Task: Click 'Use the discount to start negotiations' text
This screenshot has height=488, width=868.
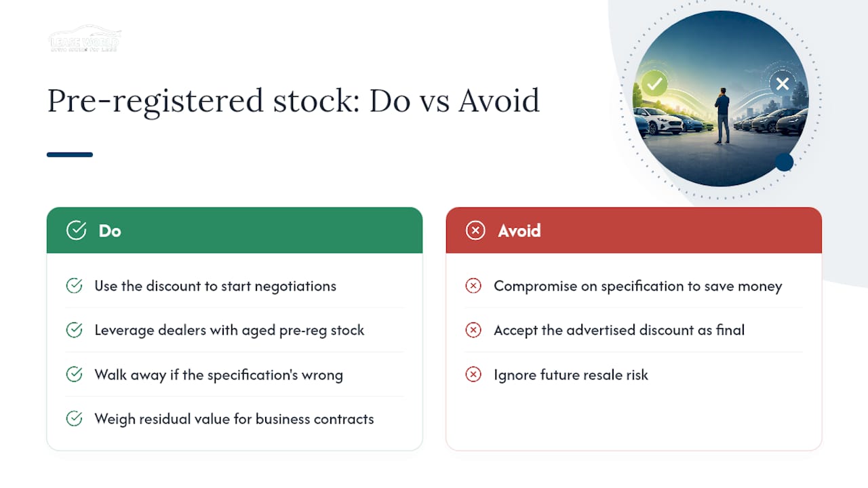Action: point(215,286)
